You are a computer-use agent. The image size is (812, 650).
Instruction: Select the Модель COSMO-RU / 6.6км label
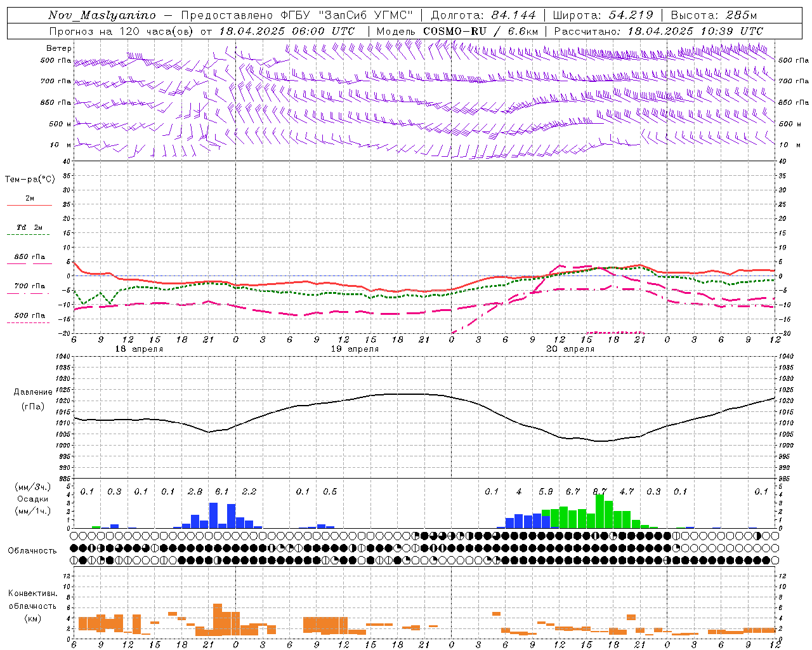pos(457,31)
